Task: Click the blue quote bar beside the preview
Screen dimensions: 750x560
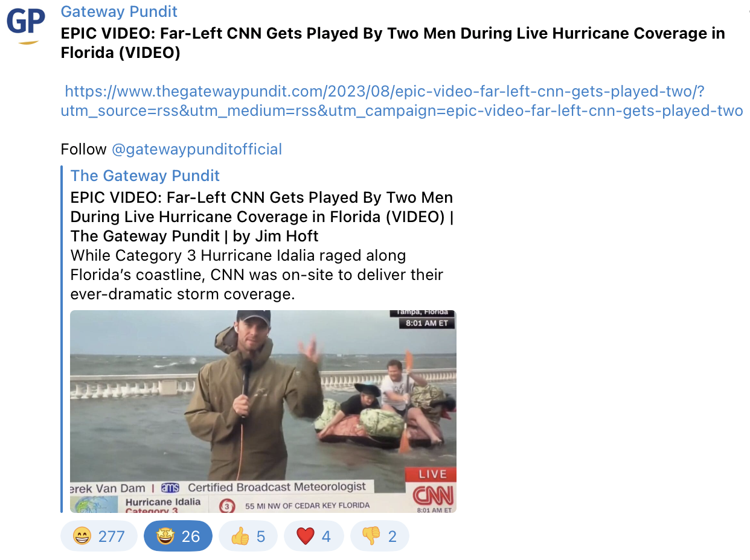Action: coord(62,339)
